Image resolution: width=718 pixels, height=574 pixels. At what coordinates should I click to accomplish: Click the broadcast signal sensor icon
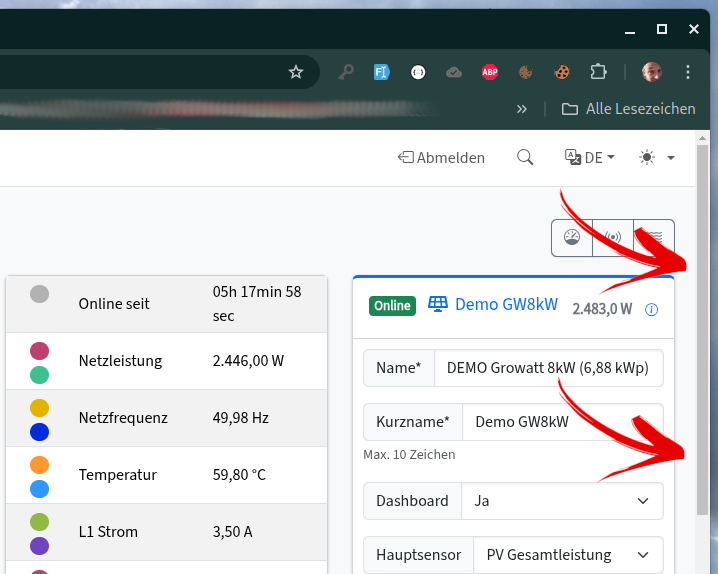[613, 238]
